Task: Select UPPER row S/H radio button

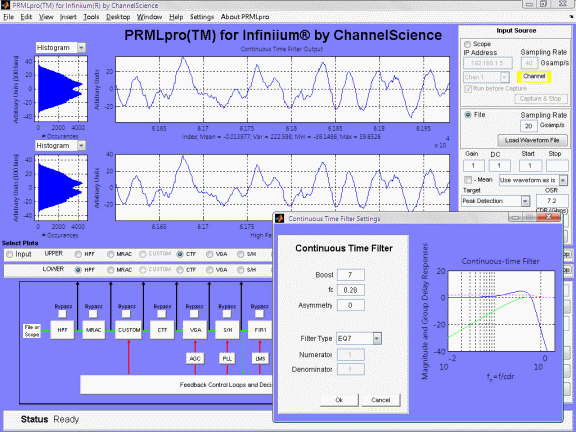Action: click(x=241, y=254)
